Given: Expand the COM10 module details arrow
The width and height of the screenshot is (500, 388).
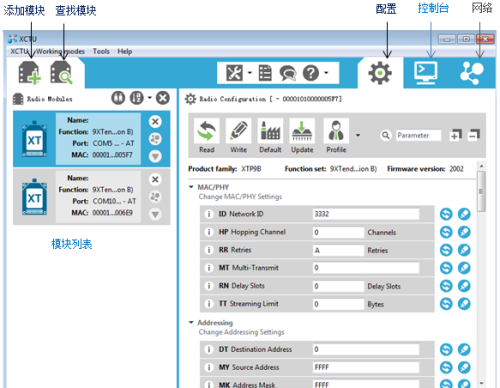Looking at the screenshot, I should (155, 214).
